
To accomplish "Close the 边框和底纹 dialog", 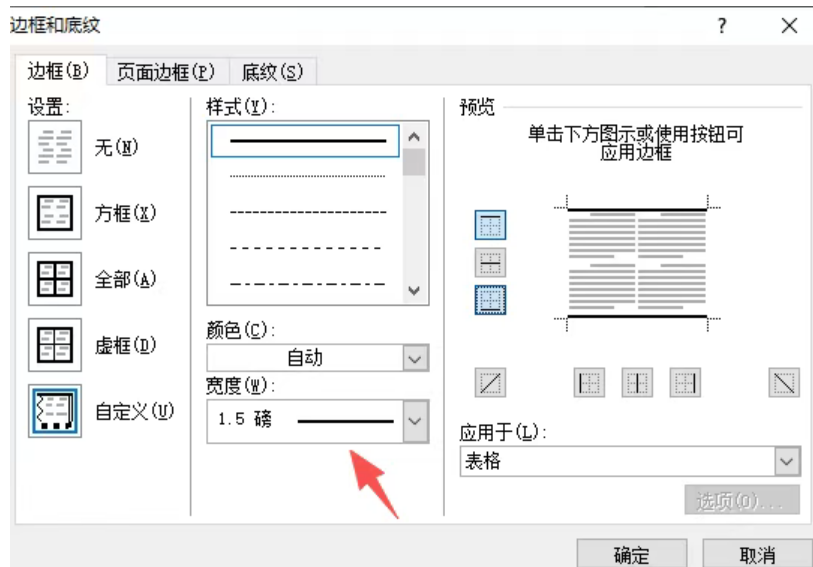I will pos(789,25).
